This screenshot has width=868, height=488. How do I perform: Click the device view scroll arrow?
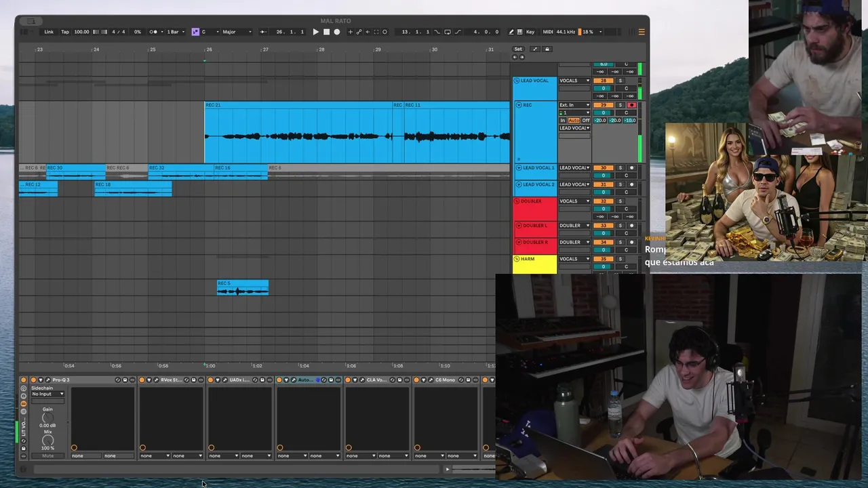pyautogui.click(x=447, y=469)
